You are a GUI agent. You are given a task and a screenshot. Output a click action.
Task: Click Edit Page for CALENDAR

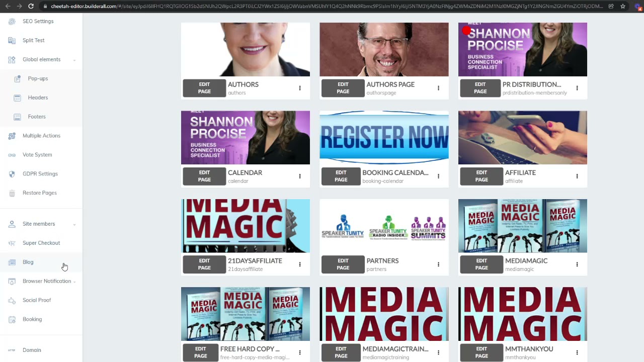point(204,176)
